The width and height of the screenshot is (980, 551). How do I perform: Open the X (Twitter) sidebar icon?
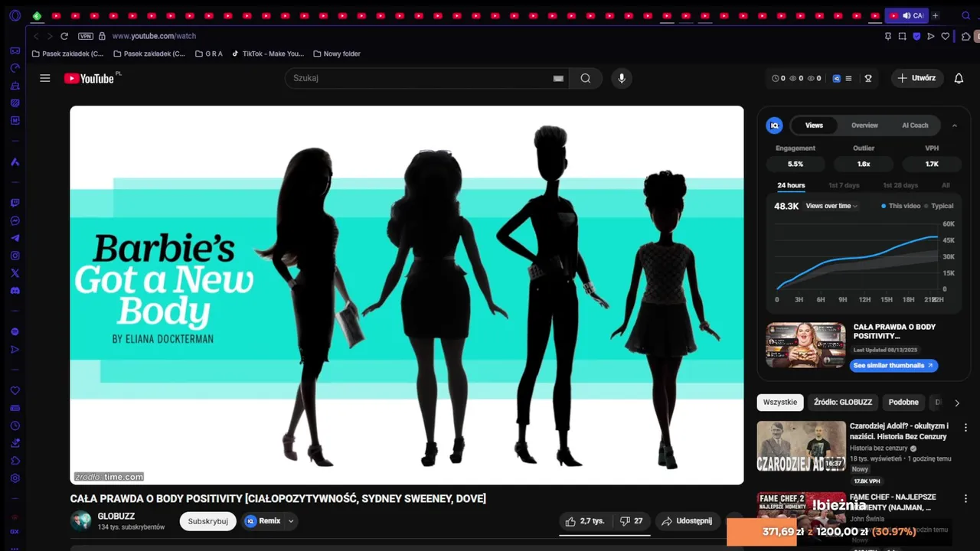pyautogui.click(x=15, y=273)
